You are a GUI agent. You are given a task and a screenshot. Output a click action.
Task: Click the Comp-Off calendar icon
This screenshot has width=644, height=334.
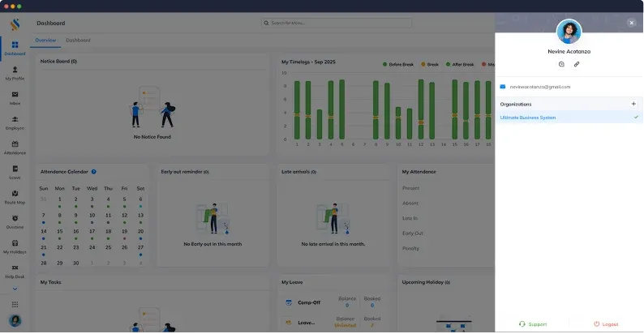[289, 302]
